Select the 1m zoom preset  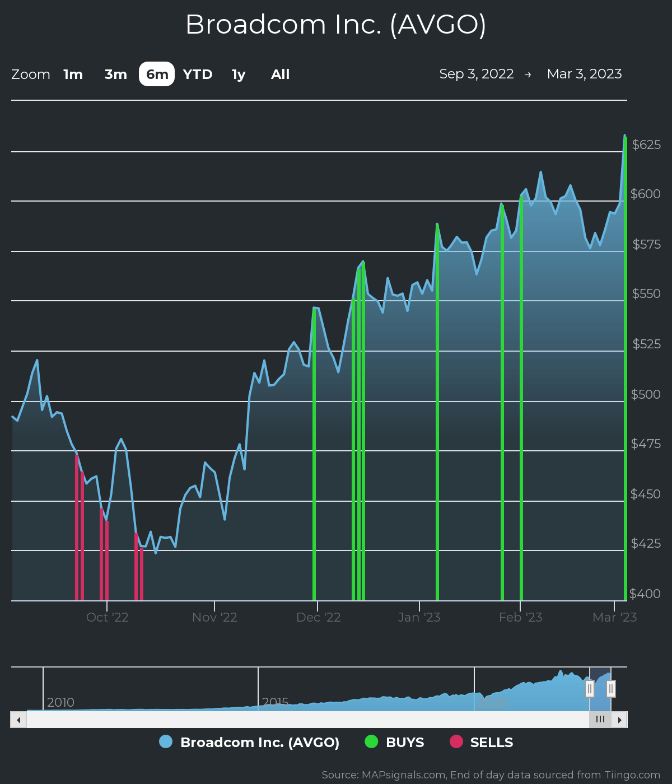[72, 74]
